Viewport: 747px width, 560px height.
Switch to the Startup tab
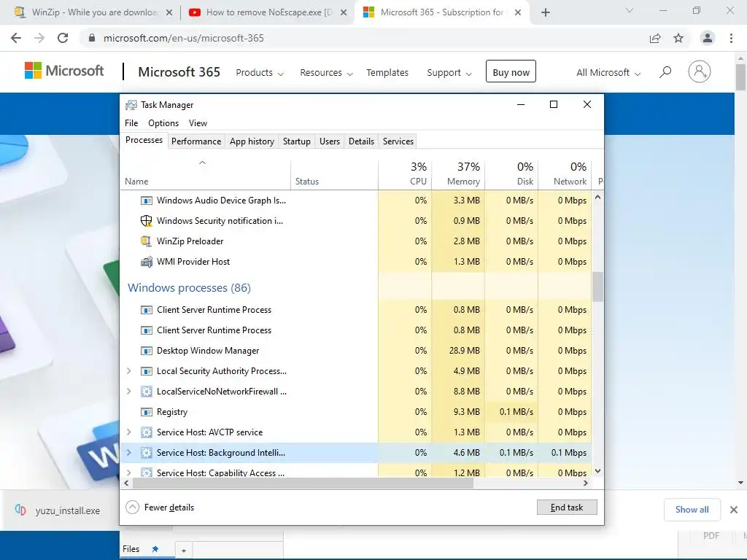point(296,141)
